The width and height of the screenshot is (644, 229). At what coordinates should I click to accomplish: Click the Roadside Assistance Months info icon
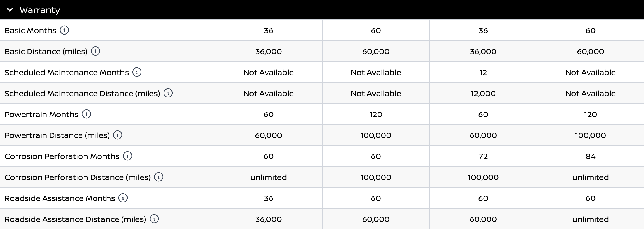(123, 198)
